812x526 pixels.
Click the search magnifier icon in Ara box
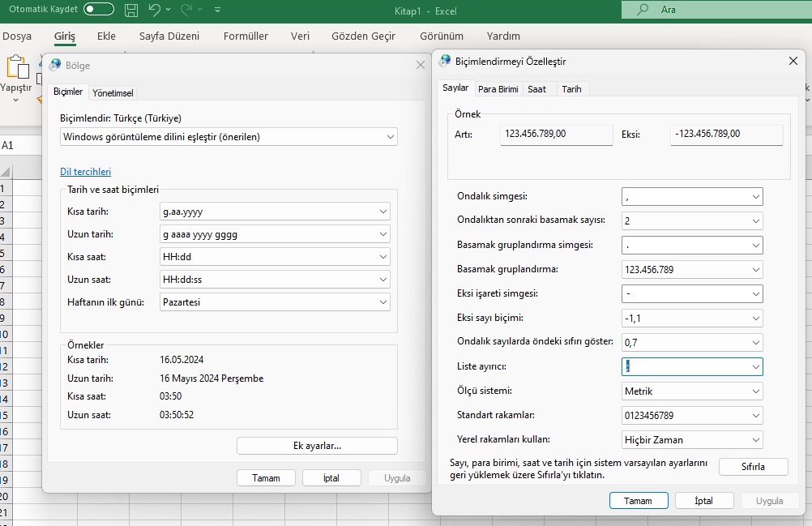(x=643, y=10)
